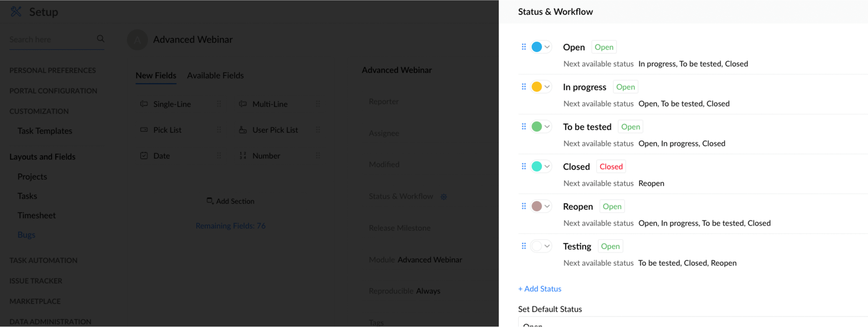The width and height of the screenshot is (868, 327).
Task: Click the Assignee field in layout
Action: coord(384,133)
